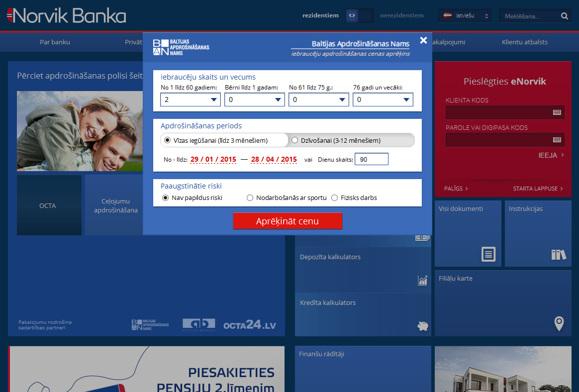Click the IEEJA login button
This screenshot has height=392, width=579.
coord(551,155)
